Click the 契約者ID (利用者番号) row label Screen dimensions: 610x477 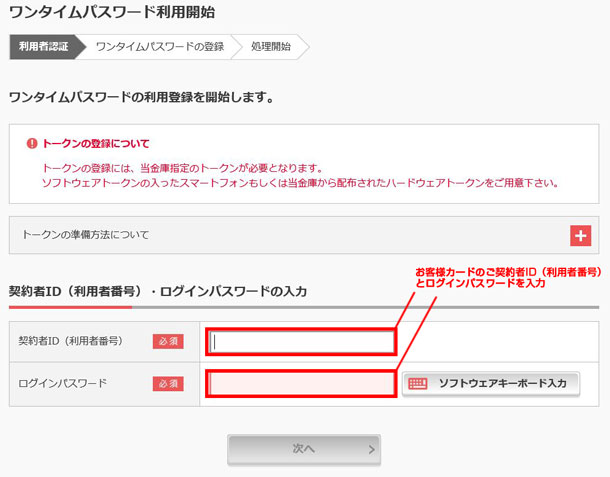tap(70, 341)
